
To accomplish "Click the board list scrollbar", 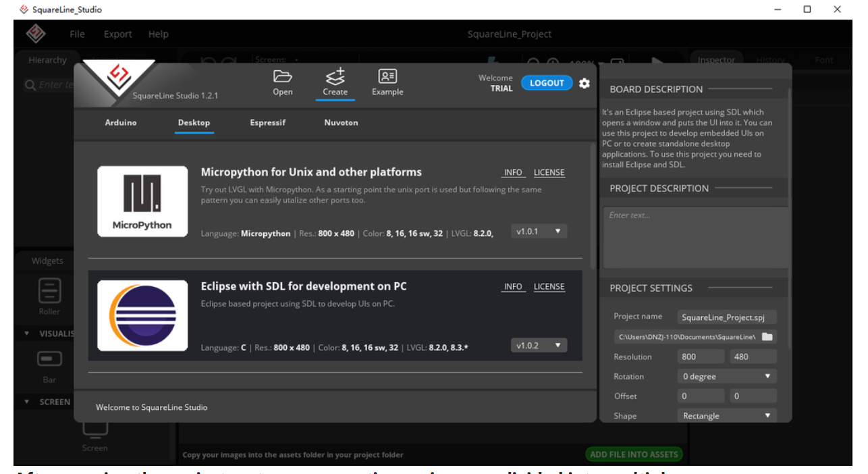I will (x=593, y=206).
